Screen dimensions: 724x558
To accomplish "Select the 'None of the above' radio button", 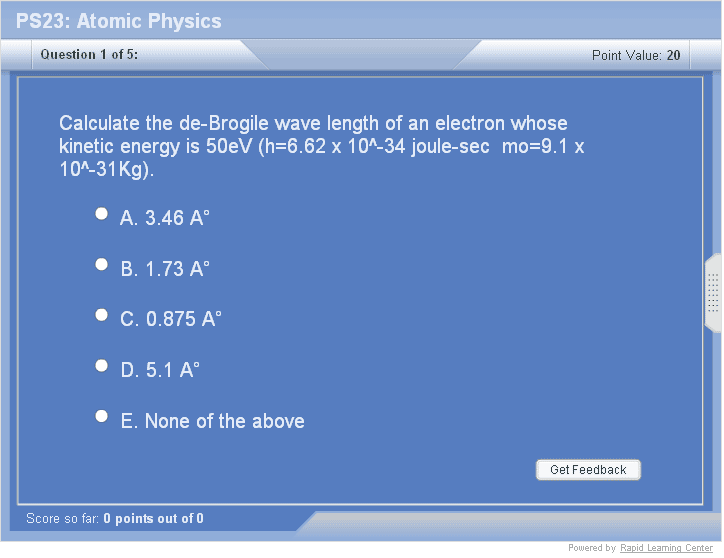I will click(x=101, y=416).
